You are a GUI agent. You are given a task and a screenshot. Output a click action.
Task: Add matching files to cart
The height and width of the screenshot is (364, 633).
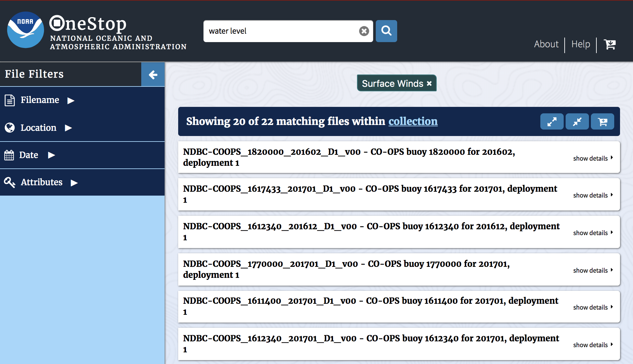click(x=603, y=121)
